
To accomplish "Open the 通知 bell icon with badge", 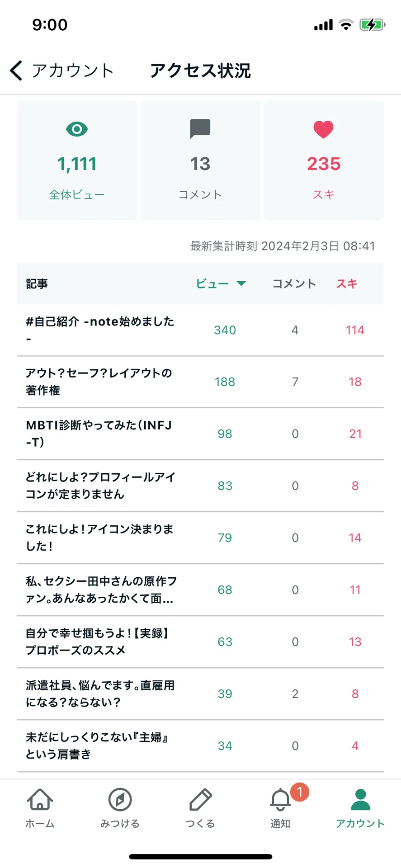I will [281, 799].
